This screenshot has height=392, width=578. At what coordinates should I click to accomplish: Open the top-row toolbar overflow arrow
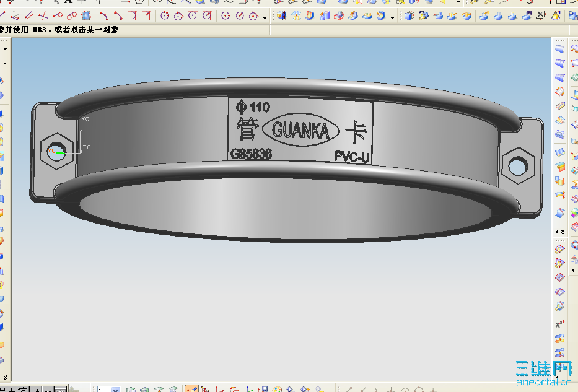point(458,2)
